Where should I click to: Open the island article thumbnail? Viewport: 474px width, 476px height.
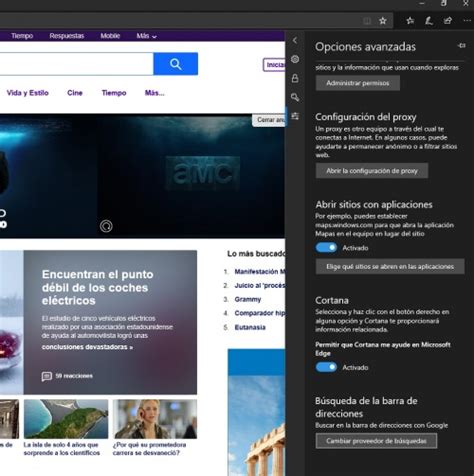[66, 419]
